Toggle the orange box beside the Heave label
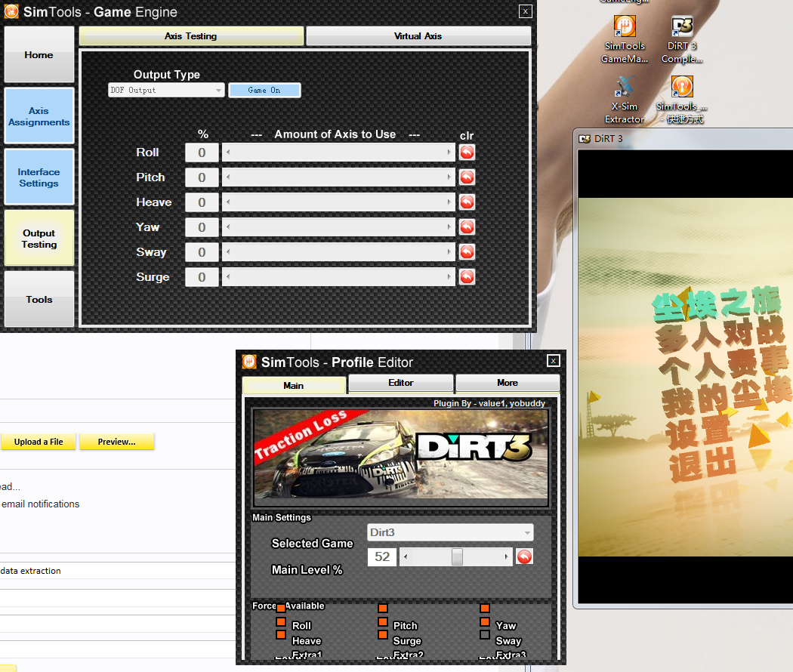This screenshot has height=672, width=793. [281, 634]
